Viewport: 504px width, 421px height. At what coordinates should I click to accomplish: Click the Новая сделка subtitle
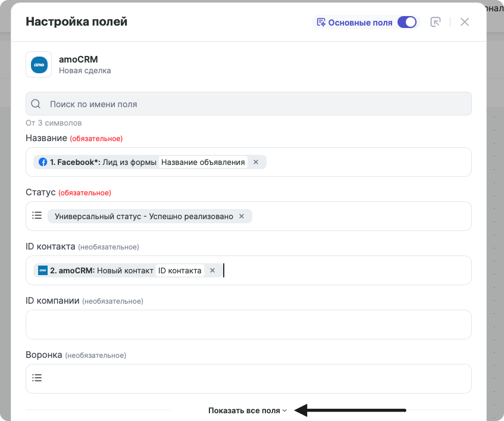coord(85,71)
